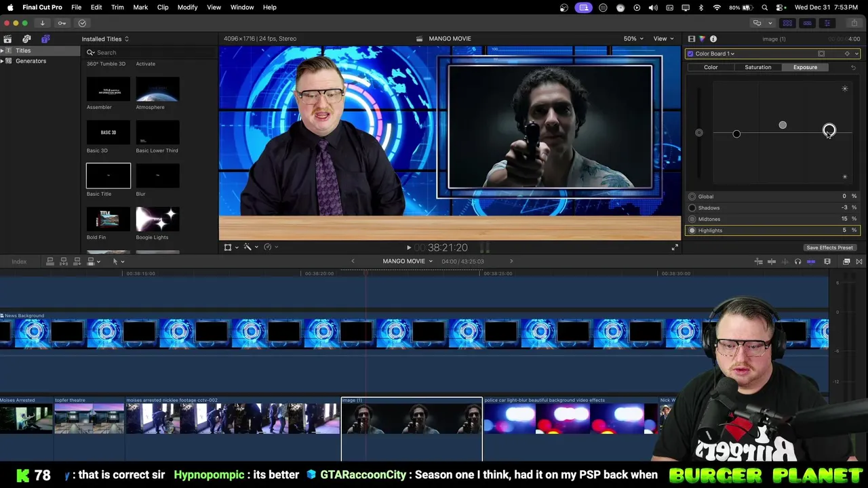Open the Color Board 1 correction dropdown

click(715, 54)
